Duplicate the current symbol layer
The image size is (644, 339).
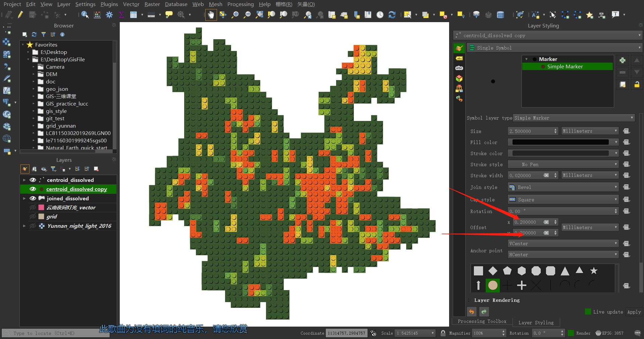(623, 84)
